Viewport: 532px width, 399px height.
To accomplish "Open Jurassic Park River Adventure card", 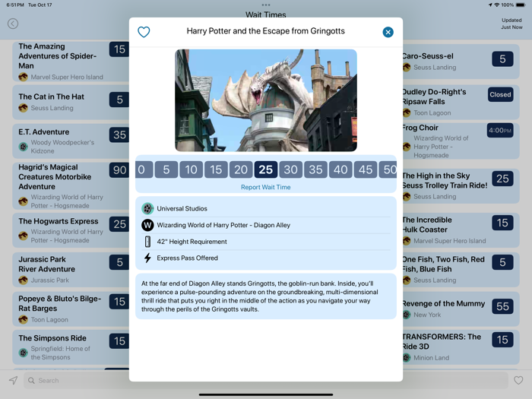I will (x=71, y=270).
